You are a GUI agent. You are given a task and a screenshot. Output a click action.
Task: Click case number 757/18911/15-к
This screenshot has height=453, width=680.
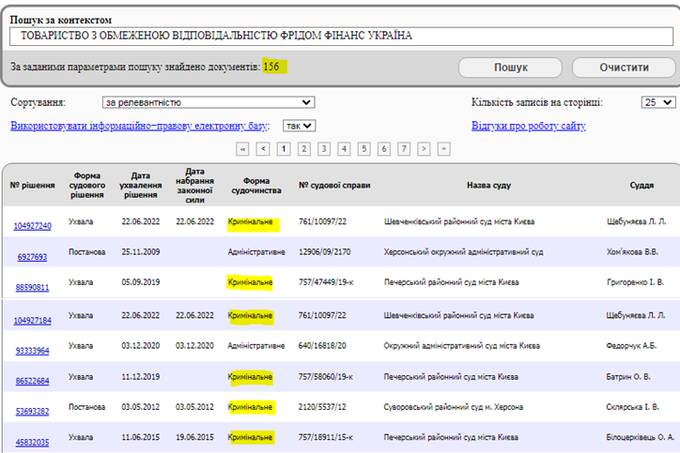[x=325, y=437]
